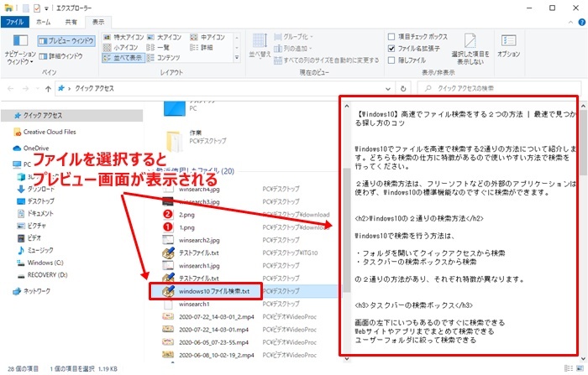Enable the item check boxes option

pyautogui.click(x=391, y=37)
